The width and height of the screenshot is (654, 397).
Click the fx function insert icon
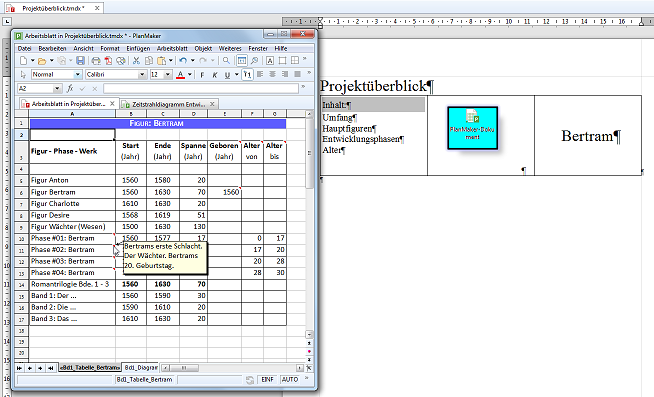[x=70, y=88]
